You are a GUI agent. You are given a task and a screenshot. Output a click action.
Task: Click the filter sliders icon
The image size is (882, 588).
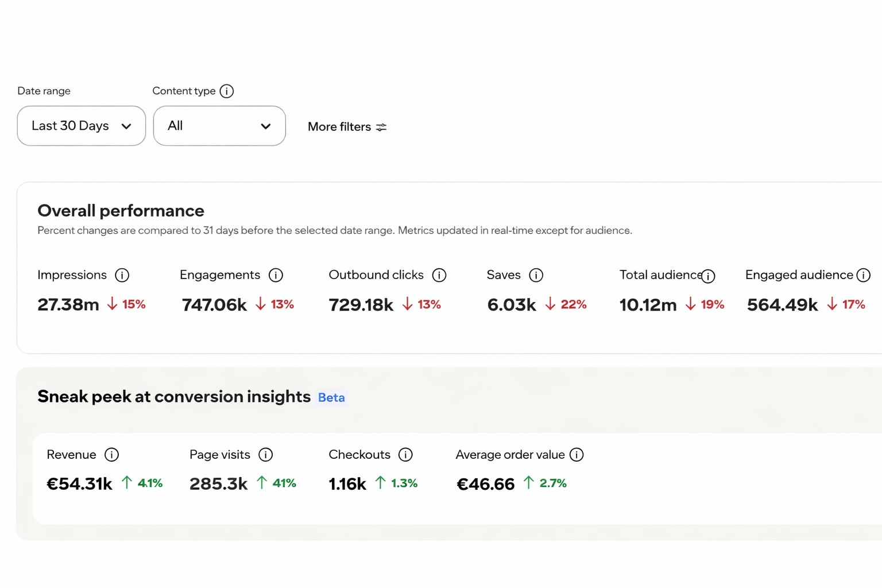(381, 127)
